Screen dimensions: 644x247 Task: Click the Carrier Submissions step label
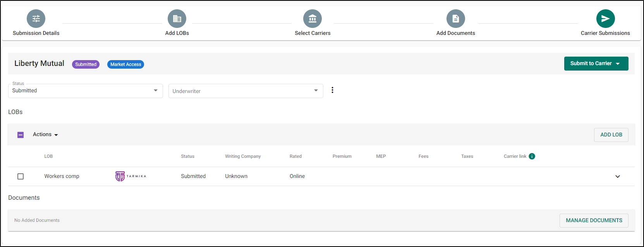605,33
